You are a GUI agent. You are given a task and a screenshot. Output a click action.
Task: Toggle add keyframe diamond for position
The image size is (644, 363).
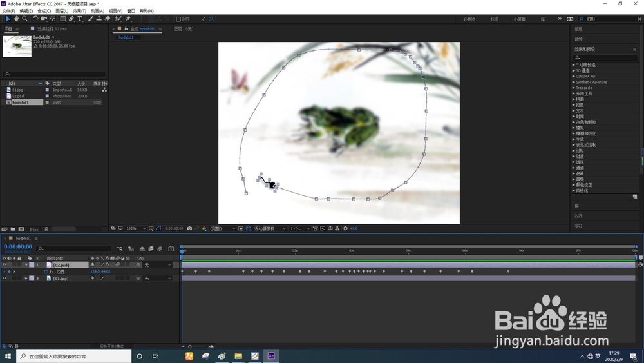click(x=9, y=271)
